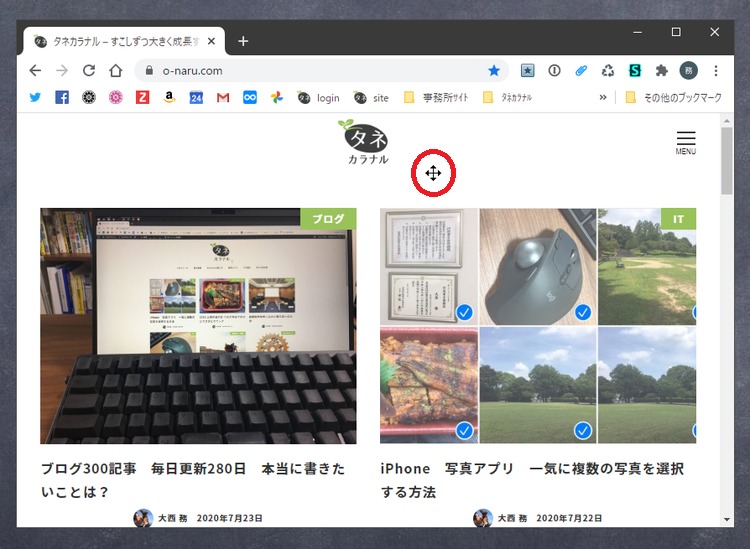The image size is (750, 549).
Task: Open article iPhone 写真アプリ 一気に複数の写真を選択
Action: point(532,480)
